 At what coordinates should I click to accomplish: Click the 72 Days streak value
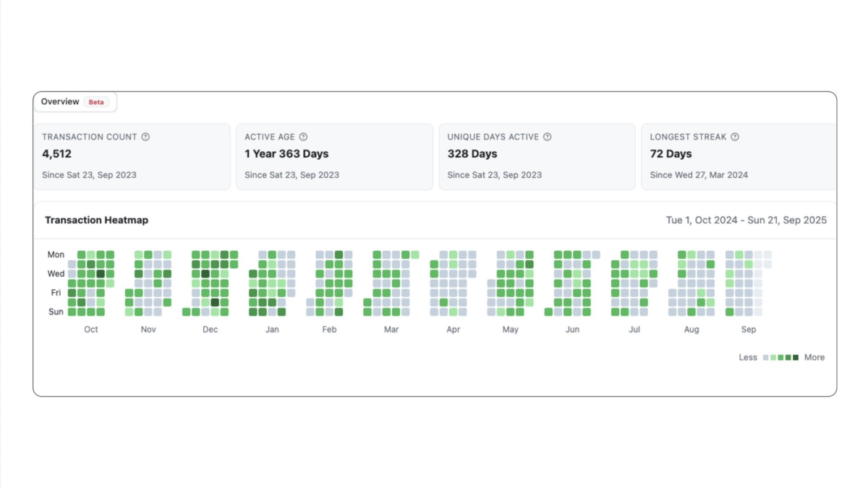point(671,153)
